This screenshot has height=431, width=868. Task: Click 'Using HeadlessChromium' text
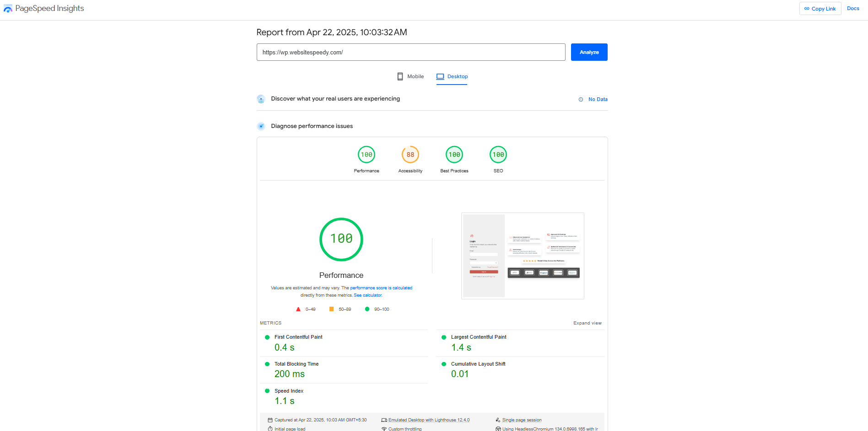point(550,429)
